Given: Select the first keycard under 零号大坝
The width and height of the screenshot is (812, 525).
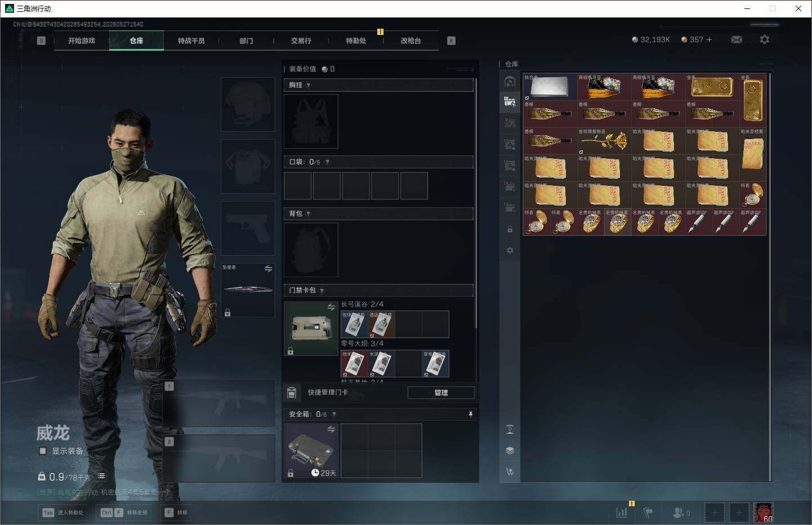Looking at the screenshot, I should point(355,363).
